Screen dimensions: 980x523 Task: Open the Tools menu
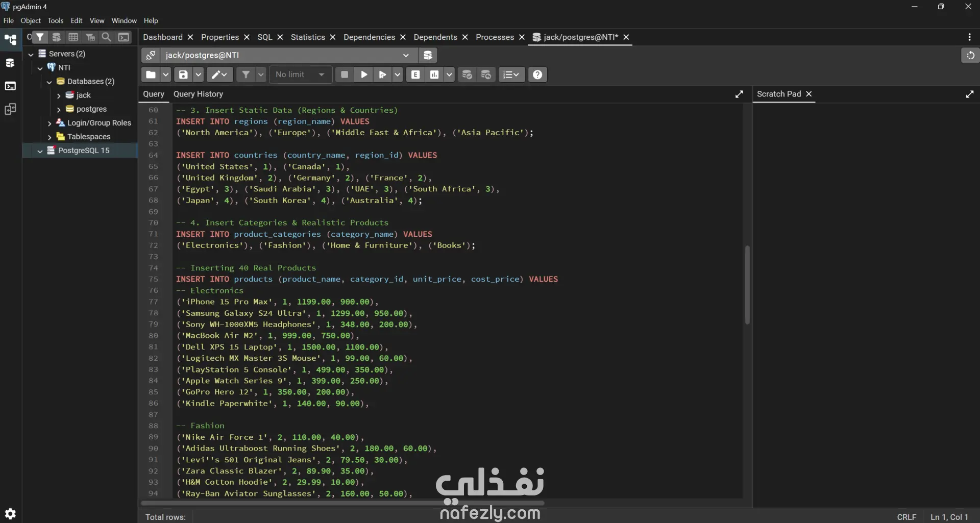pos(56,20)
